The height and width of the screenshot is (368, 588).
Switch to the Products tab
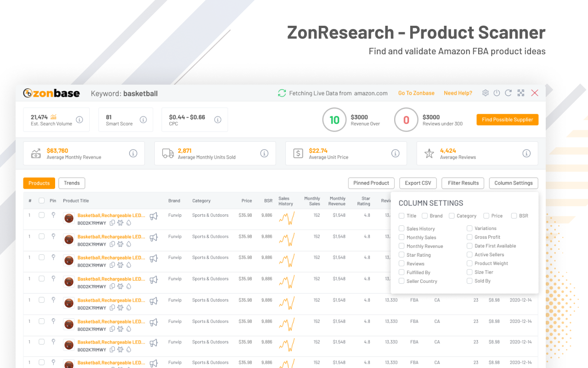(39, 183)
